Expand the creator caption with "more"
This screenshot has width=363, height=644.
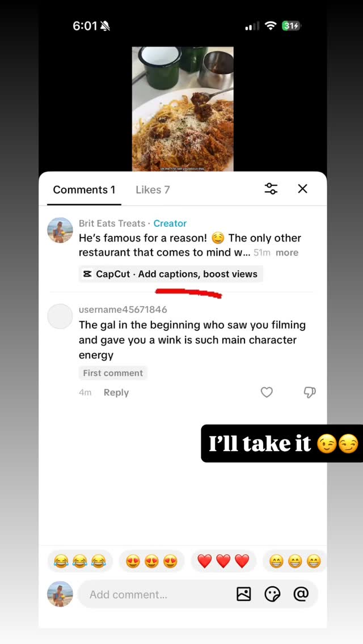tap(287, 253)
